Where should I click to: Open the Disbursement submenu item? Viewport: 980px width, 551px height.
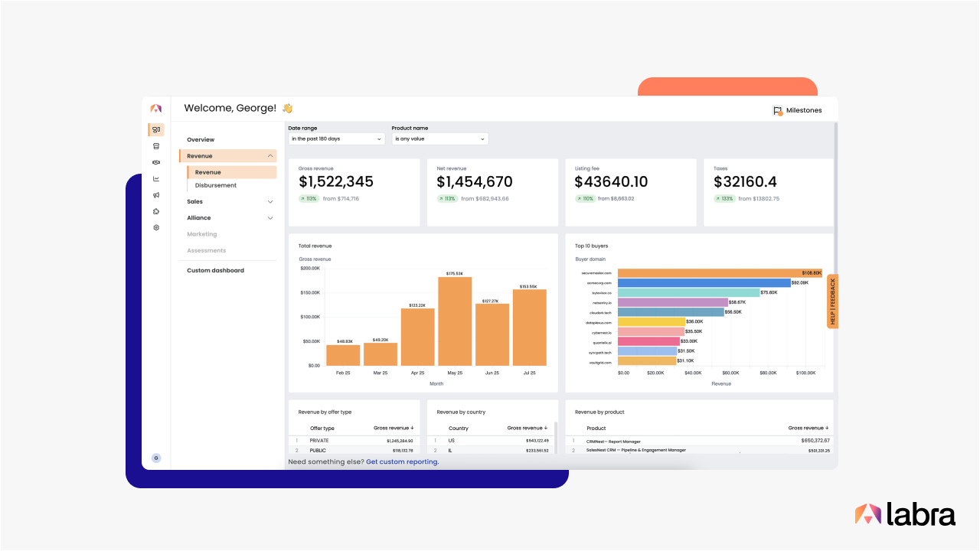(x=216, y=185)
